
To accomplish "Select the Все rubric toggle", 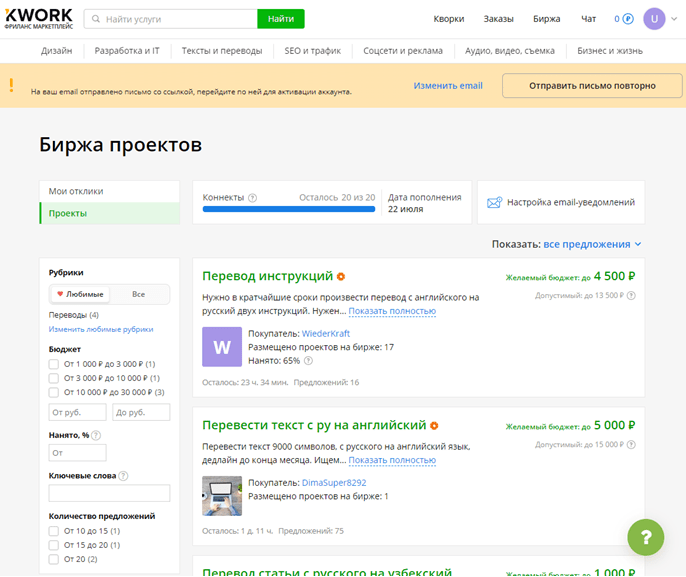I will 139,294.
